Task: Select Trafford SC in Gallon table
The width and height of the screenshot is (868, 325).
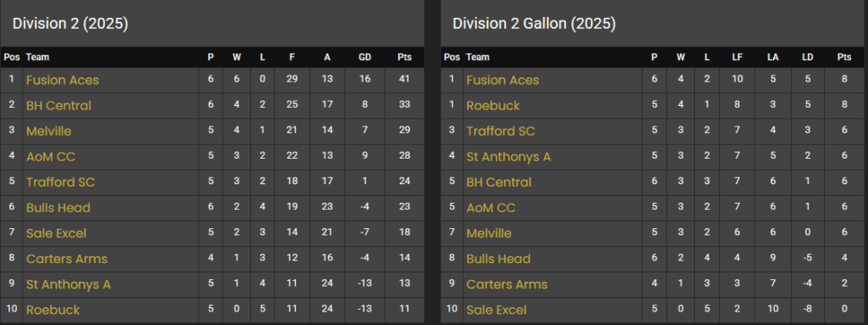Action: (x=500, y=131)
